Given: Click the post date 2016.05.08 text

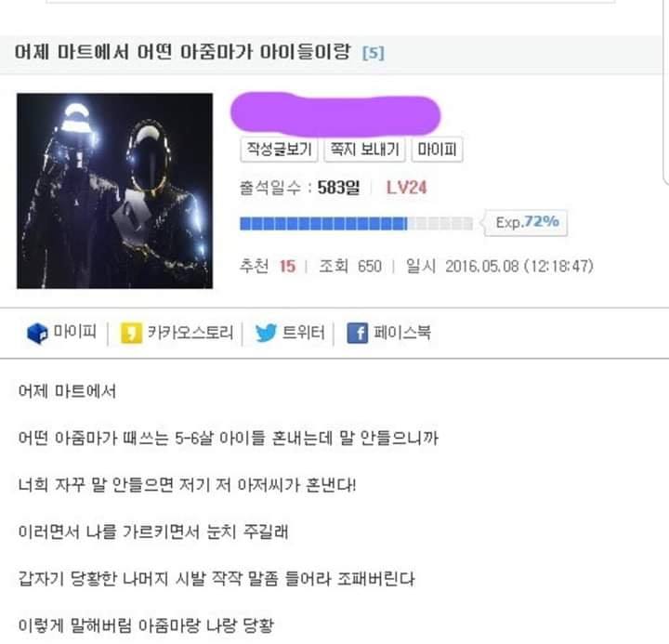Looking at the screenshot, I should click(x=481, y=267).
